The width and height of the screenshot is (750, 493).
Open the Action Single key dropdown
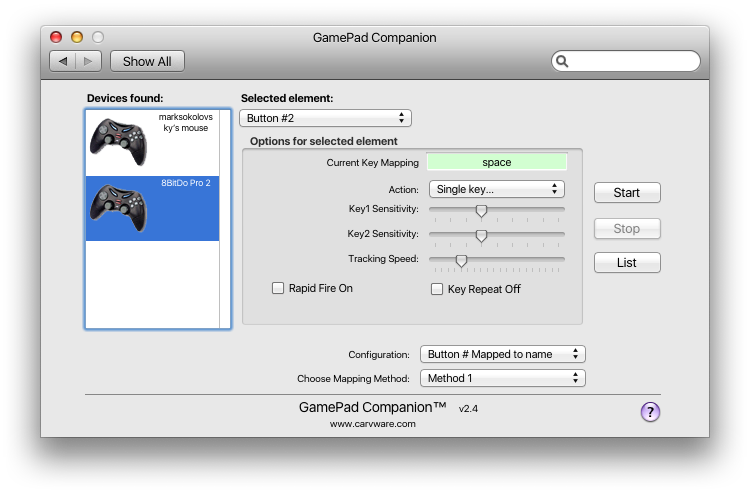(x=496, y=189)
